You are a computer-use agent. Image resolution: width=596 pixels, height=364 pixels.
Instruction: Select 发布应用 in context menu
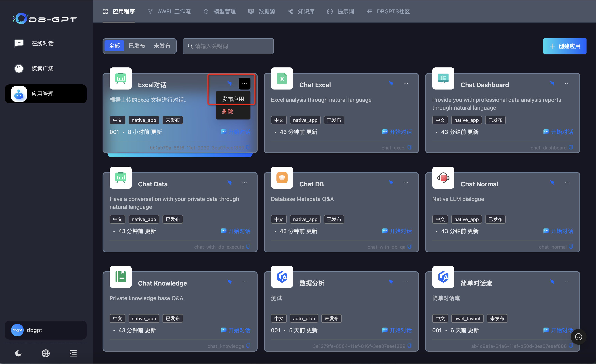(233, 99)
